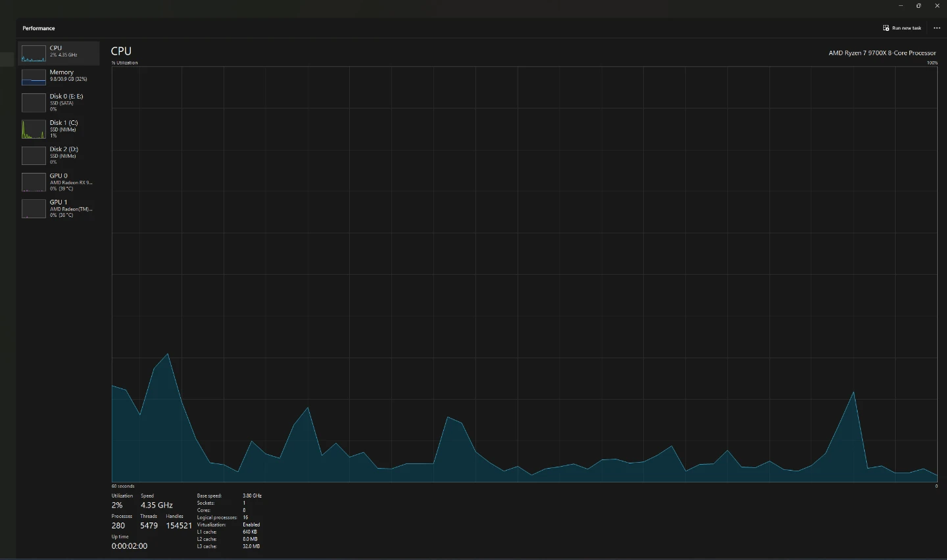
Task: Click inside the CPU utilization graph
Action: click(x=524, y=274)
